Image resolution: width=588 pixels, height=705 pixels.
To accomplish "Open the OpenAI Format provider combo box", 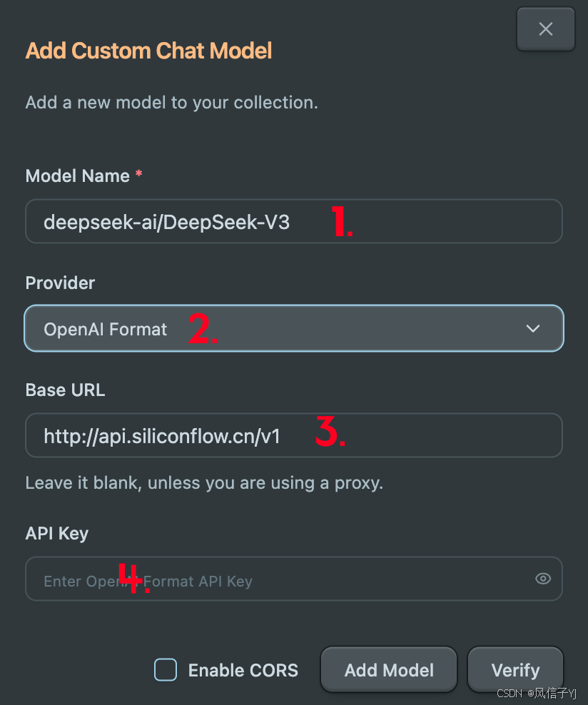I will tap(294, 329).
